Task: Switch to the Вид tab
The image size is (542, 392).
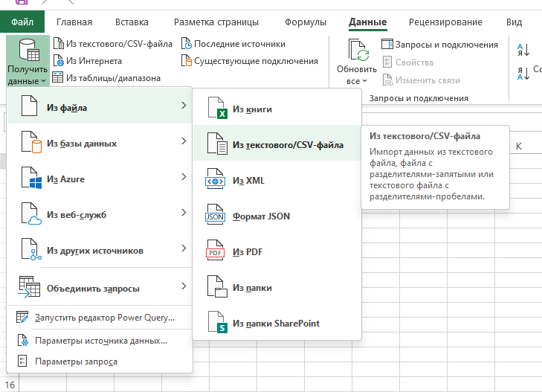Action: (x=514, y=22)
